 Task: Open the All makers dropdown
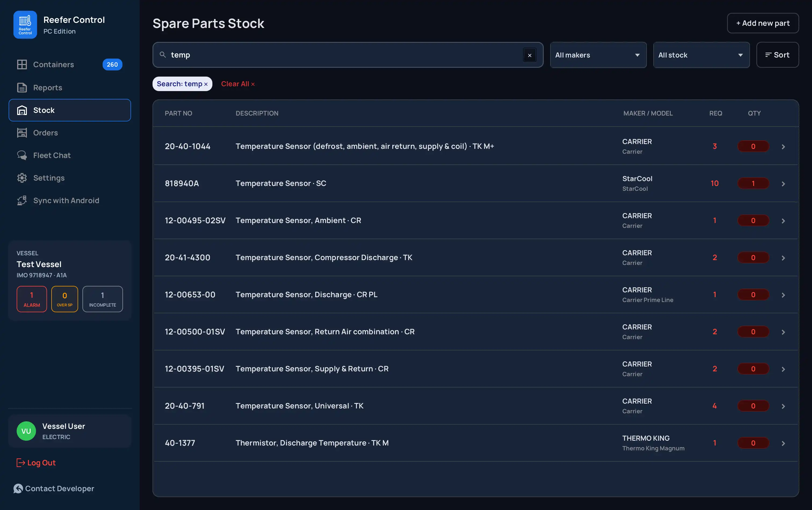pyautogui.click(x=598, y=55)
